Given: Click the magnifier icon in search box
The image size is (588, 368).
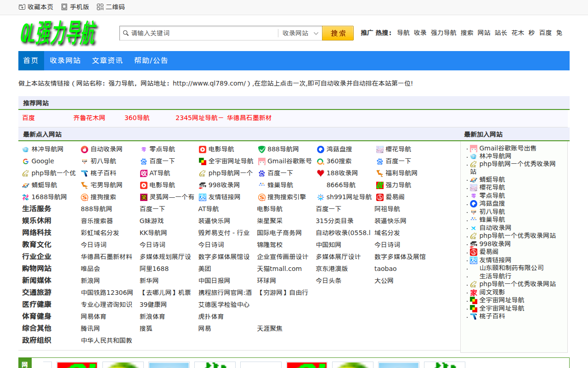Looking at the screenshot, I should click(125, 33).
